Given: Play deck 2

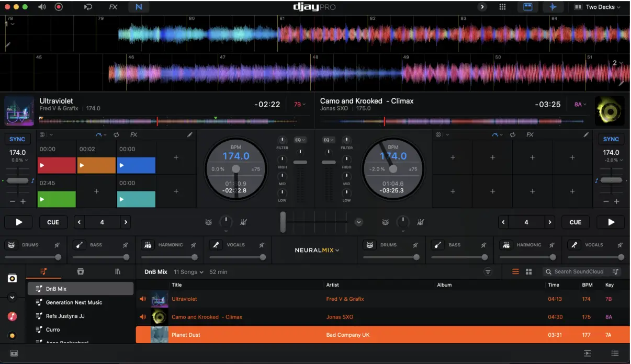Looking at the screenshot, I should (x=611, y=222).
